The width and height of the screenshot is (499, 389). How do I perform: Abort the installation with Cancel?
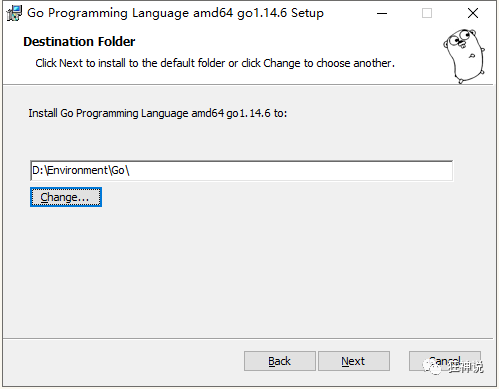click(445, 361)
